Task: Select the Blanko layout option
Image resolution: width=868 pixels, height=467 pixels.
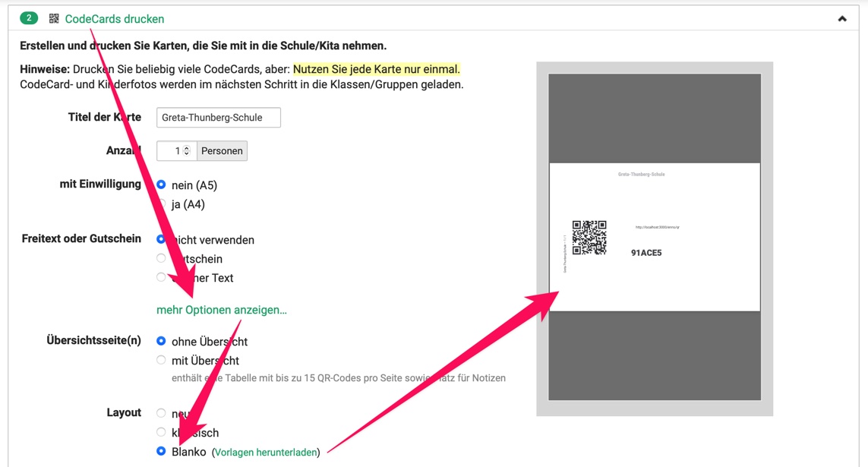Action: tap(161, 451)
